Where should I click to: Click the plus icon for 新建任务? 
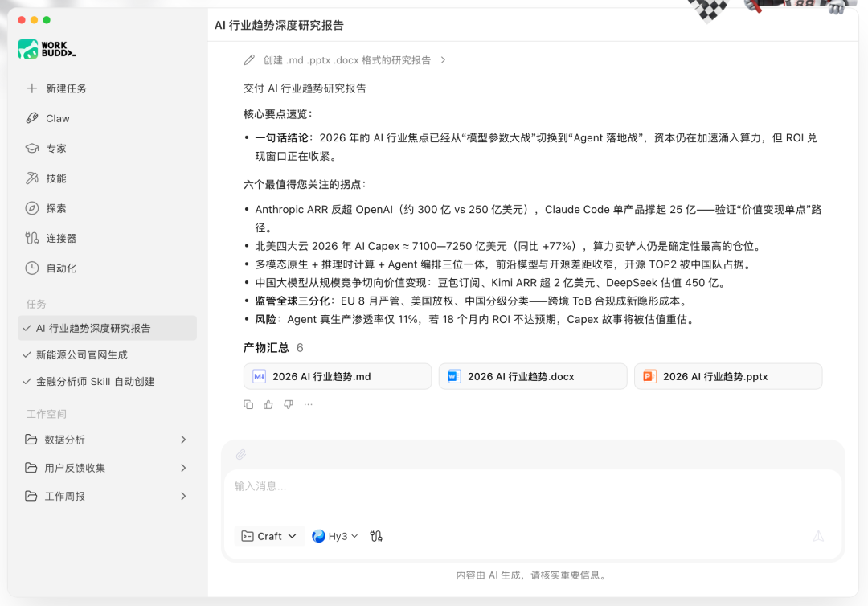point(32,88)
